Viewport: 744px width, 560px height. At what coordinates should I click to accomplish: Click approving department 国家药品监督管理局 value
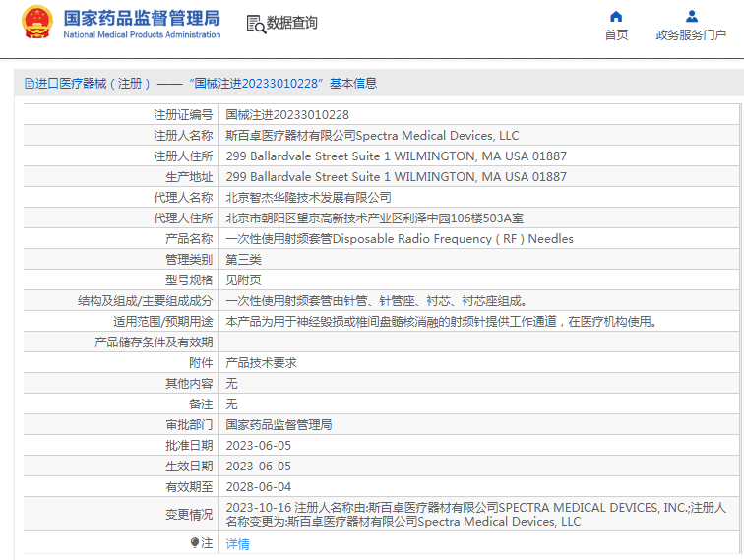pyautogui.click(x=279, y=425)
